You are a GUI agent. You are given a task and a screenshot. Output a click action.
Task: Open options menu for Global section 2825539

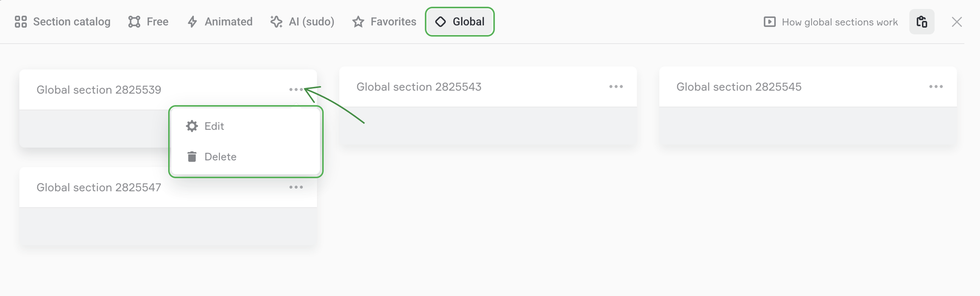(296, 90)
